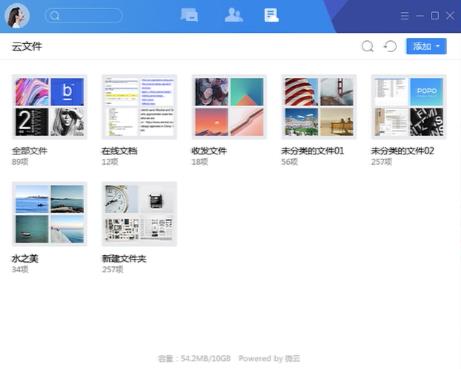Click the Powered by 微云 footer text

coord(269,359)
